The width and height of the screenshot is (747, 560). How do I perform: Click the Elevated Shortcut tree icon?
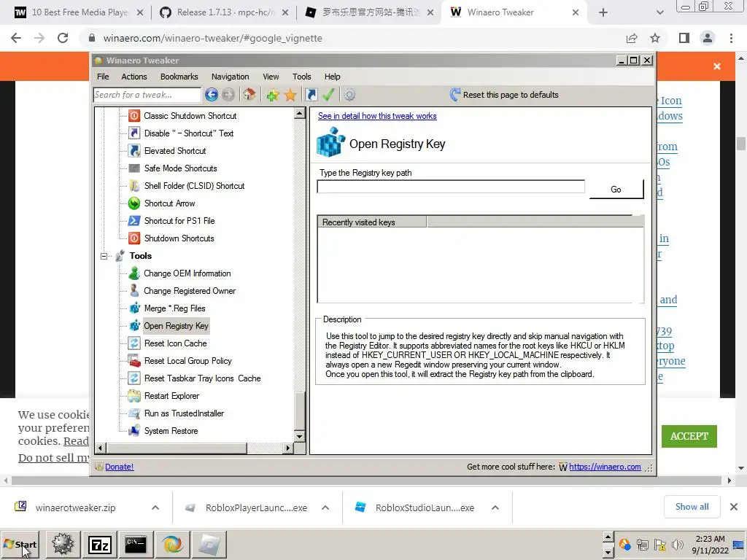click(134, 151)
